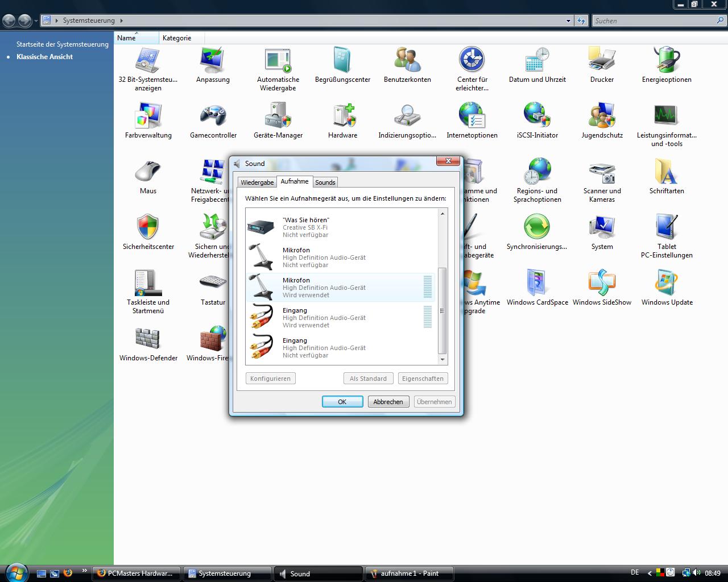Switch to PCMasters Hardware Firefox taskbar button
728x582 pixels.
click(136, 573)
